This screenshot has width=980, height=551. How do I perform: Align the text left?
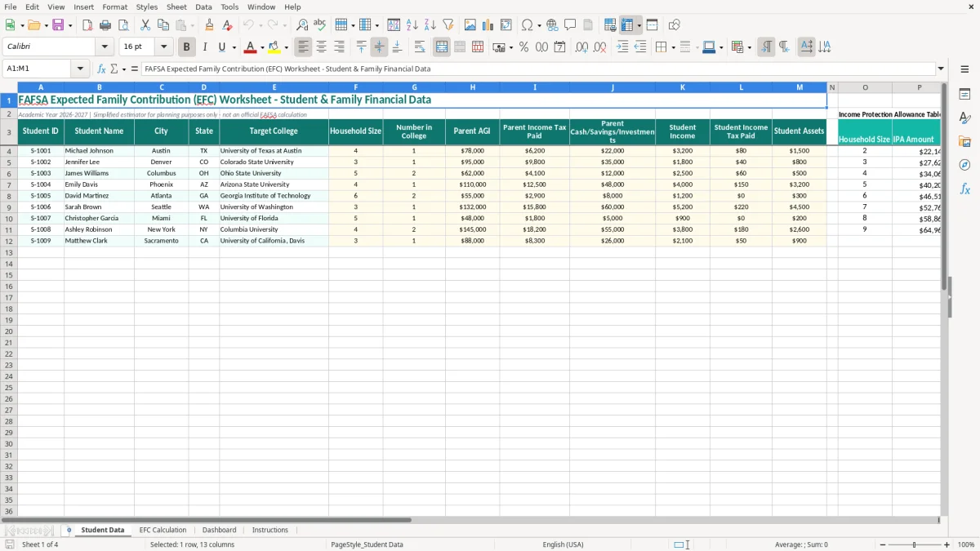coord(303,47)
